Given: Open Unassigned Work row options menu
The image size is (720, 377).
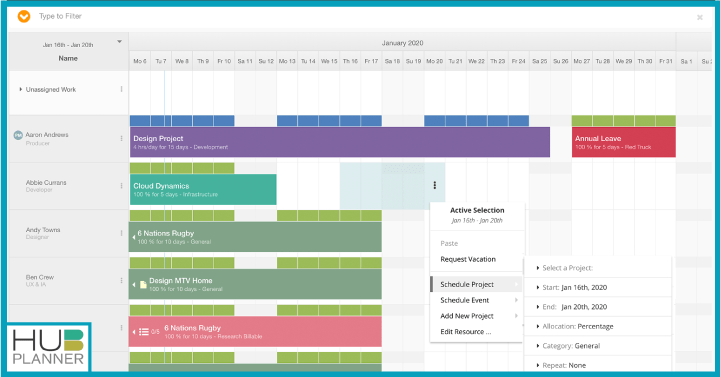Looking at the screenshot, I should click(121, 89).
